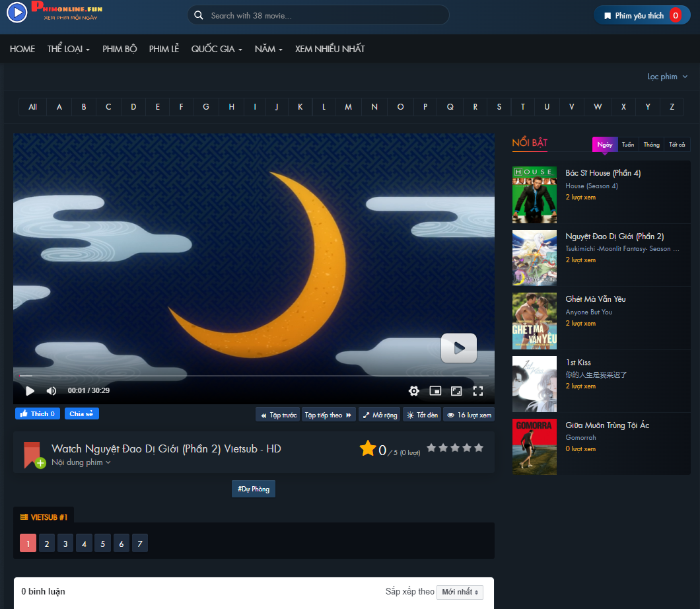Click the PhimOnline play logo icon
700x609 pixels.
pos(17,13)
